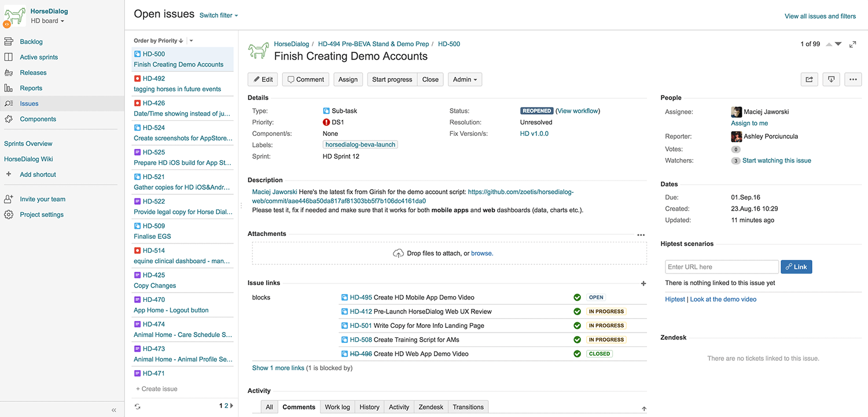Click the Close transition button
The height and width of the screenshot is (417, 868).
[x=431, y=79]
